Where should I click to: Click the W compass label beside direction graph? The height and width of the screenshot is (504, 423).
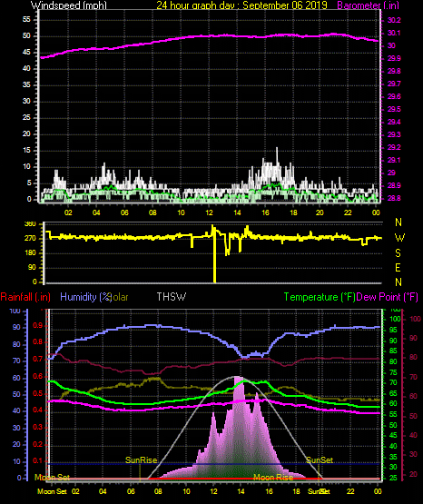(x=399, y=238)
